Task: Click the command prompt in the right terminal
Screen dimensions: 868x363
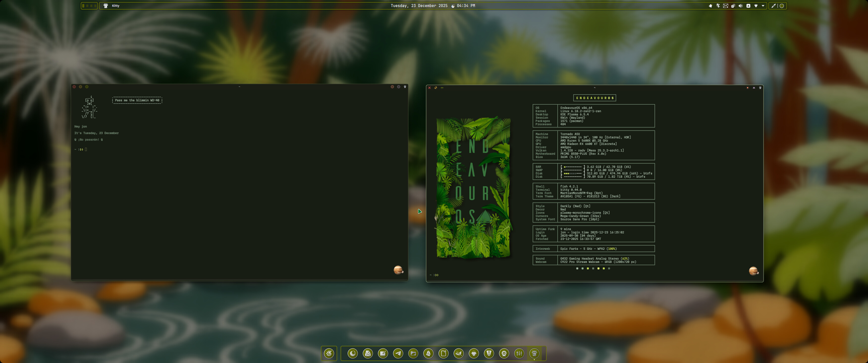Action: click(434, 275)
